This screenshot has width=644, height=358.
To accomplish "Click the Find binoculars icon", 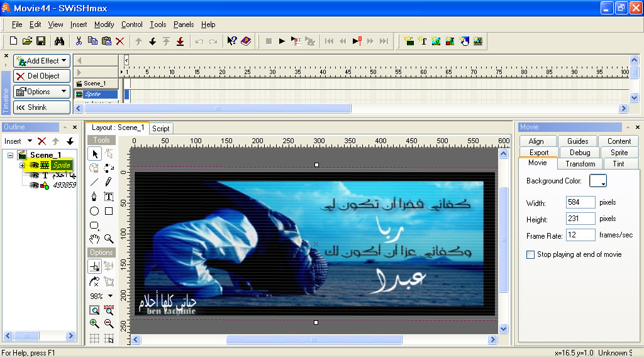I will coord(59,41).
